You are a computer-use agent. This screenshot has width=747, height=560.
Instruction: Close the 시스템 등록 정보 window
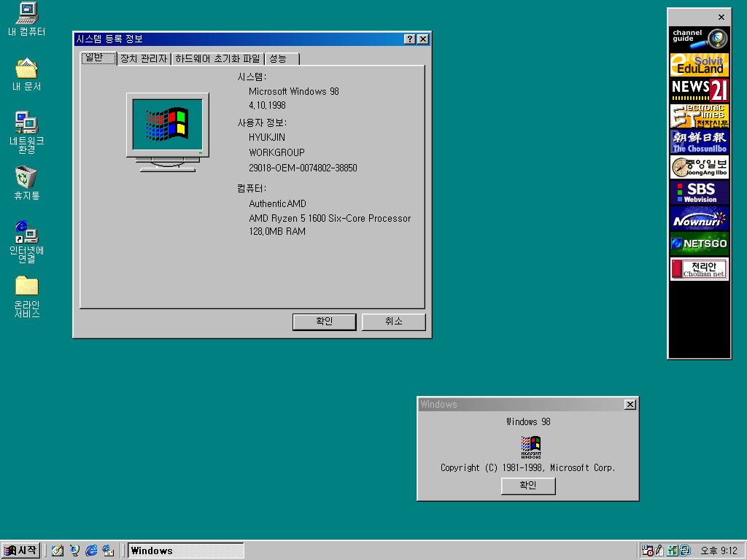click(x=423, y=39)
